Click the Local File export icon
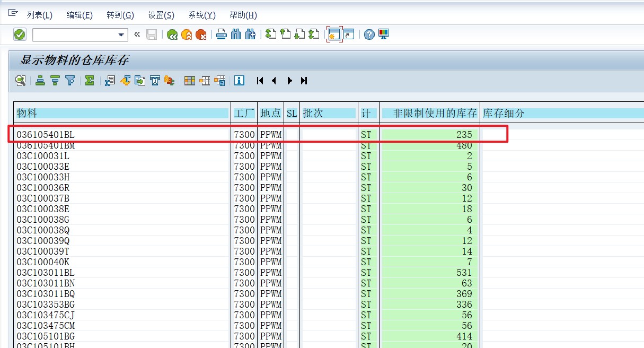 point(140,81)
